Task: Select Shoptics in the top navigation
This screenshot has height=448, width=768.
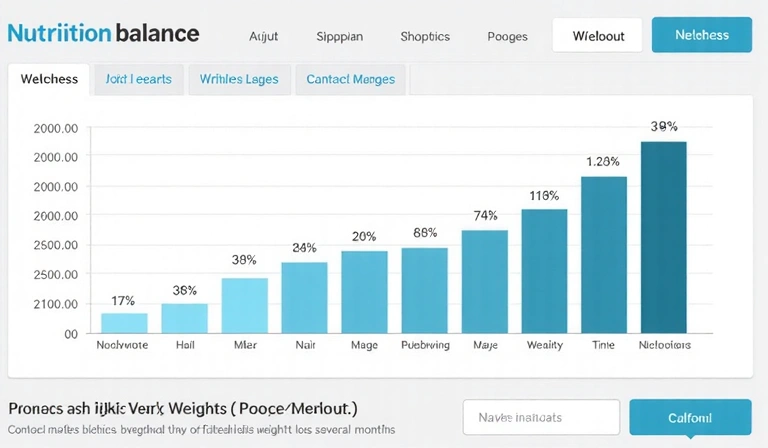Action: 424,36
